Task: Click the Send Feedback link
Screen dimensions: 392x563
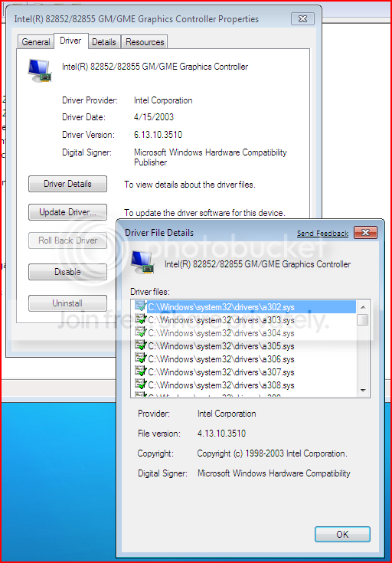Action: pyautogui.click(x=322, y=234)
